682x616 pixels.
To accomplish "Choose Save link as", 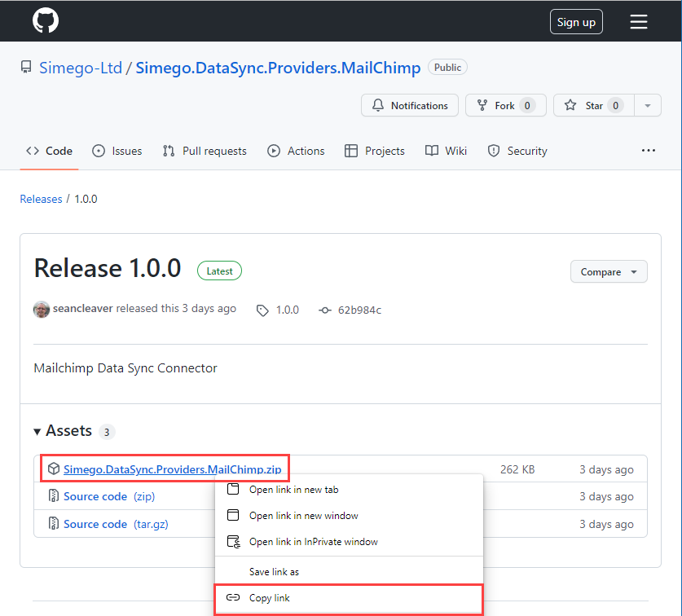I will point(349,572).
